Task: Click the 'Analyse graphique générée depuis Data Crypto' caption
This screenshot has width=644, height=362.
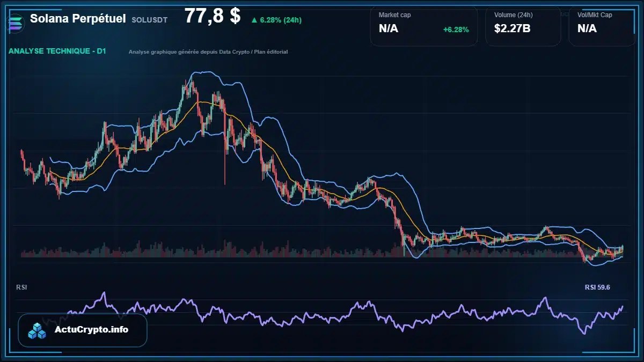Action: (x=208, y=52)
